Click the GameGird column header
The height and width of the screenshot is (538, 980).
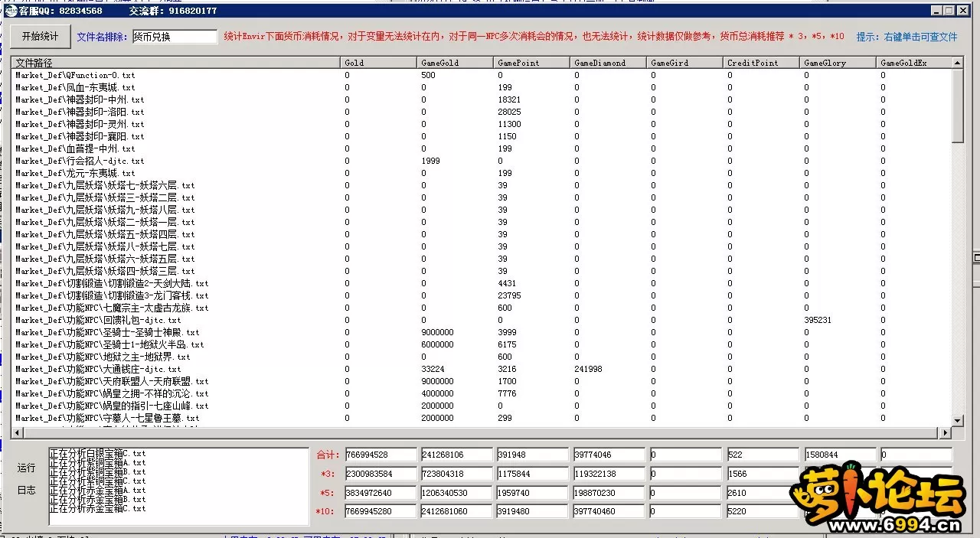coord(684,63)
